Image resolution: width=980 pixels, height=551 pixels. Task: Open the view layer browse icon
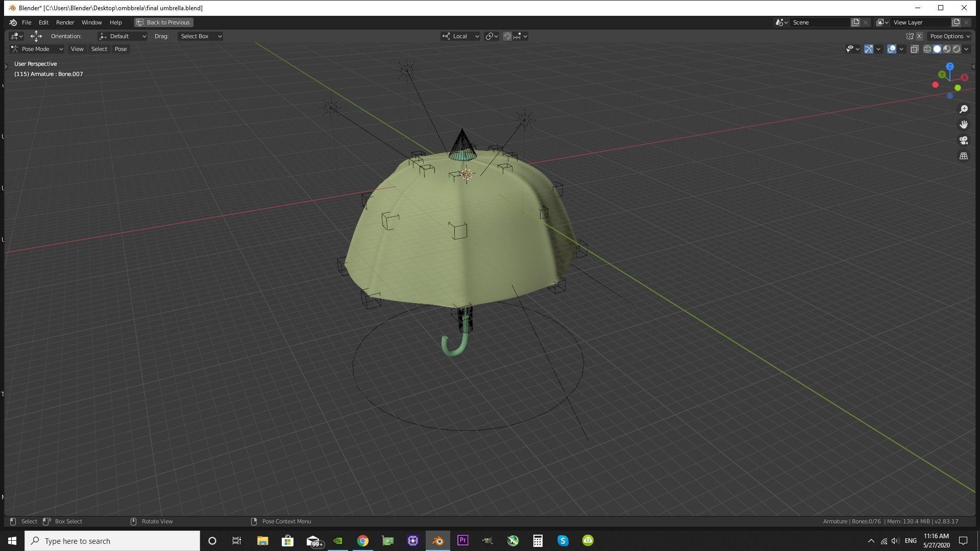pos(883,22)
